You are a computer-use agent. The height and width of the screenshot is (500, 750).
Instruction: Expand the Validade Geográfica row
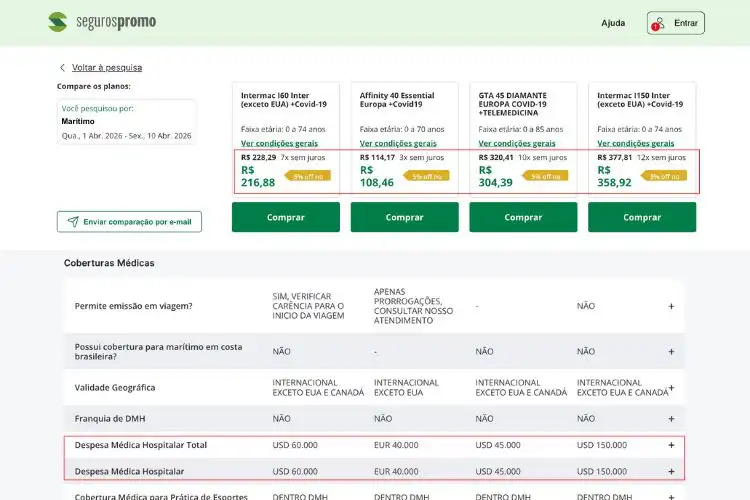(x=672, y=388)
